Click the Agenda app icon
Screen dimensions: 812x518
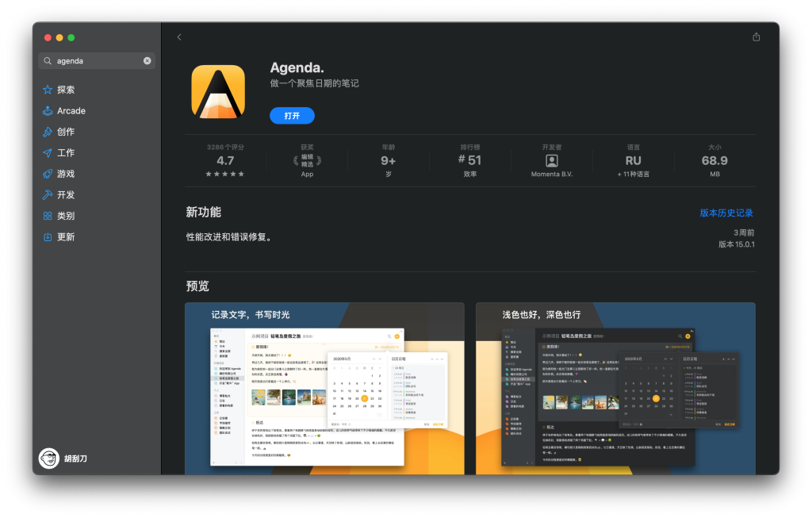218,92
